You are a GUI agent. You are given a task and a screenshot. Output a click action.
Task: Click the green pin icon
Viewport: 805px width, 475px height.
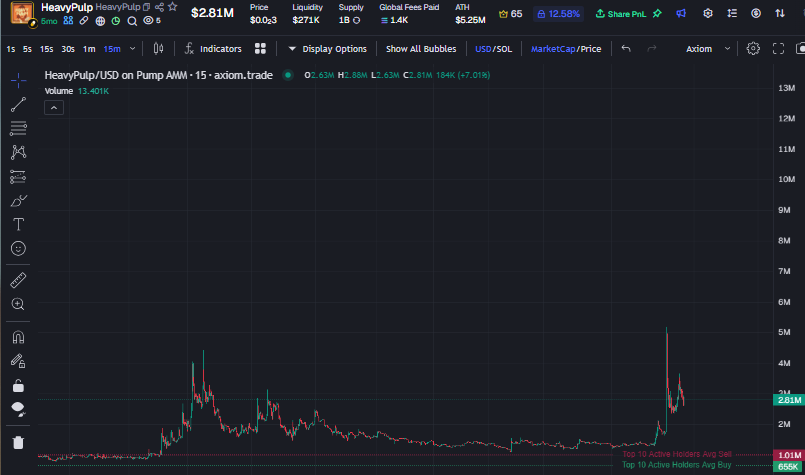[657, 13]
